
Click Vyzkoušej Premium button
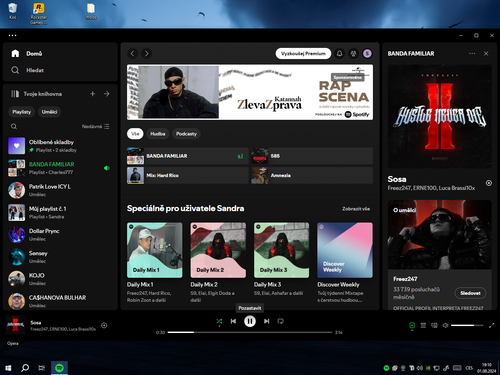(303, 54)
